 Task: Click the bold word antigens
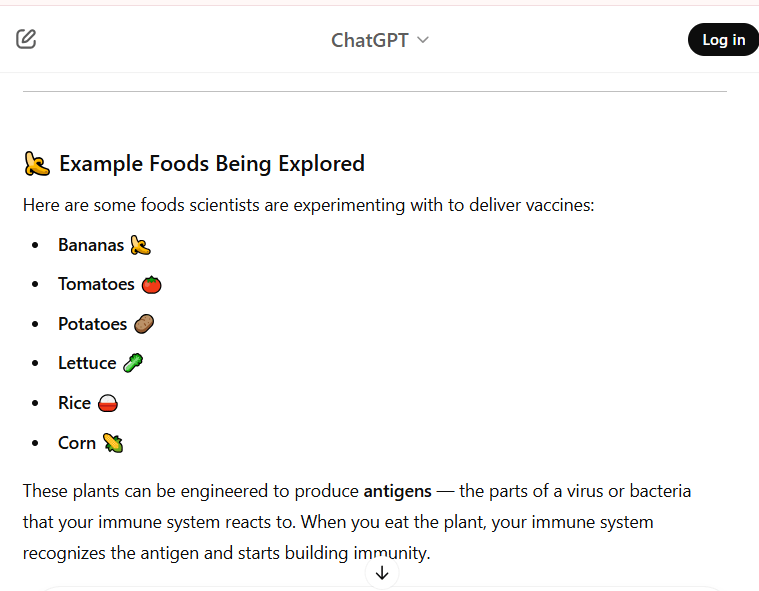(x=397, y=491)
